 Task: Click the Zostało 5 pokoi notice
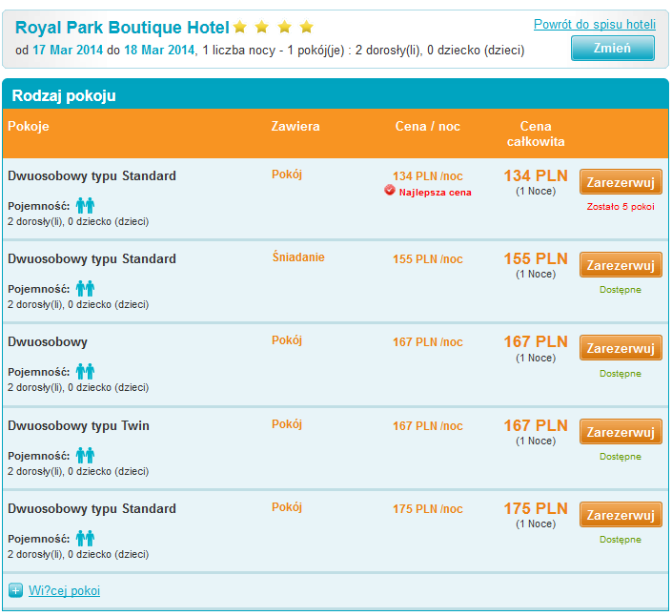621,207
